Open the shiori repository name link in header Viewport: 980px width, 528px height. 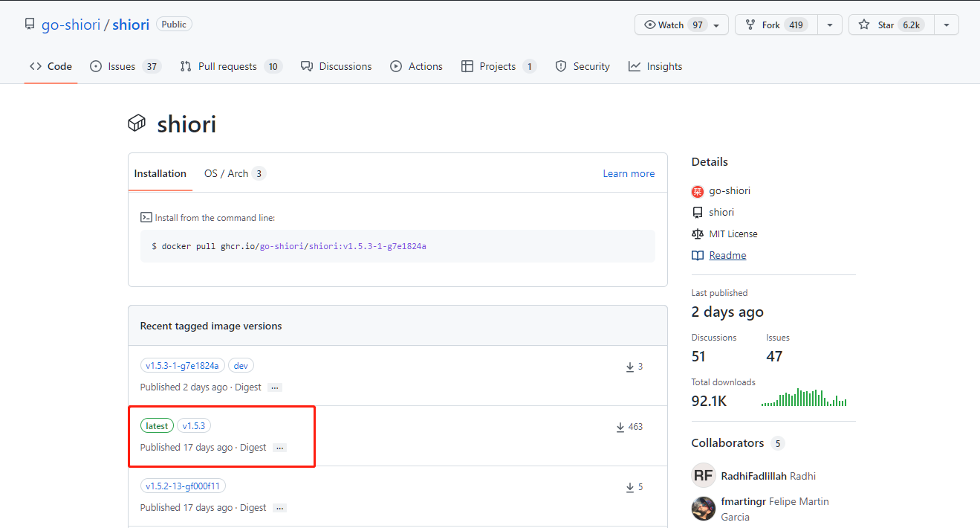coord(131,25)
